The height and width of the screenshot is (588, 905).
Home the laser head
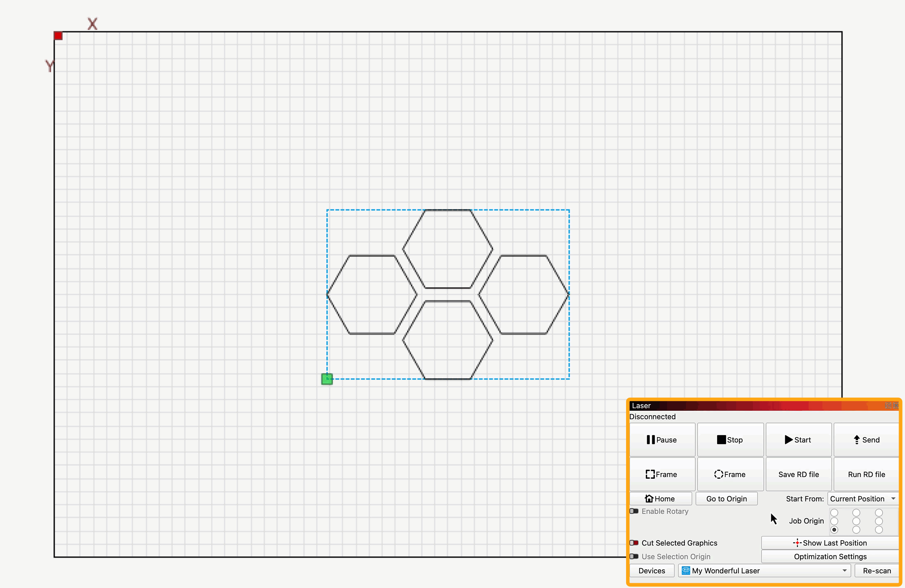pyautogui.click(x=660, y=498)
